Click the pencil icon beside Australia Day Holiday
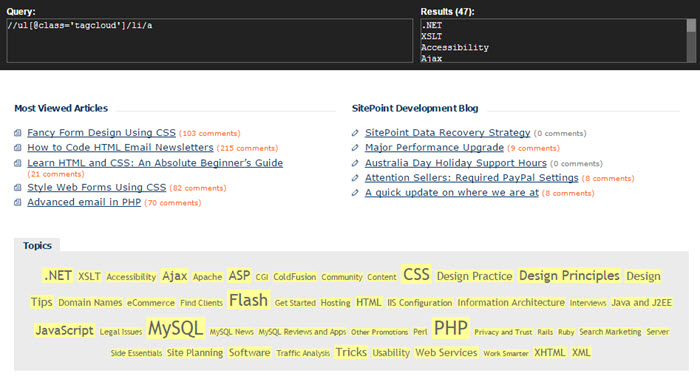This screenshot has height=376, width=700. point(355,163)
